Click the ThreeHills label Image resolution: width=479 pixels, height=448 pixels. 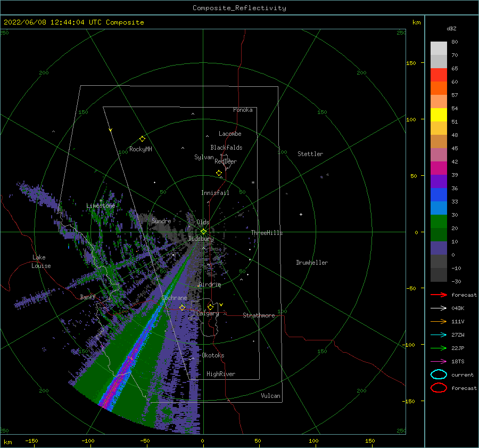tap(267, 233)
